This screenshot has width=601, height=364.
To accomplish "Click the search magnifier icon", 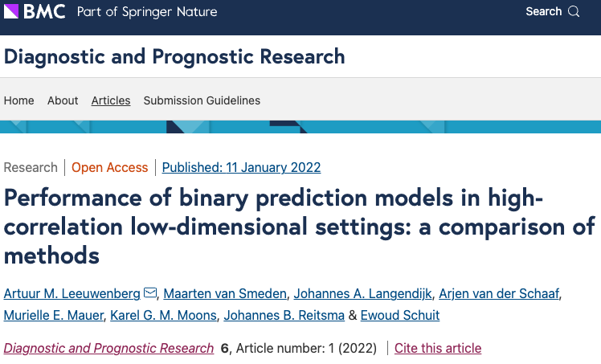I will 574,12.
